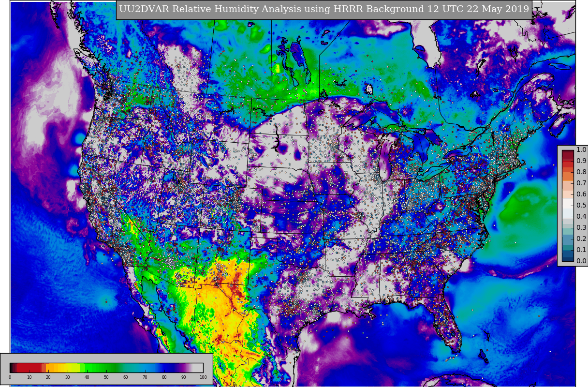The width and height of the screenshot is (588, 387).
Task: Click the '0.5' label on right colorbar
Action: tap(581, 206)
